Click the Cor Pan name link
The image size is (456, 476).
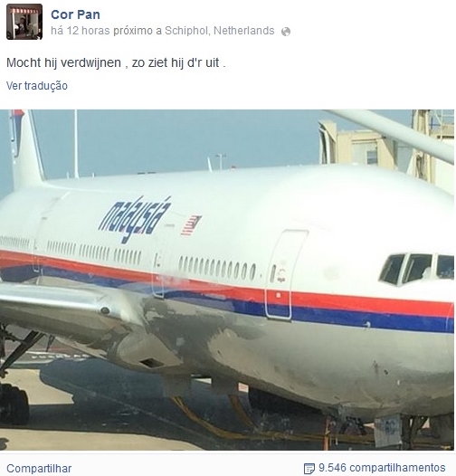tap(75, 14)
